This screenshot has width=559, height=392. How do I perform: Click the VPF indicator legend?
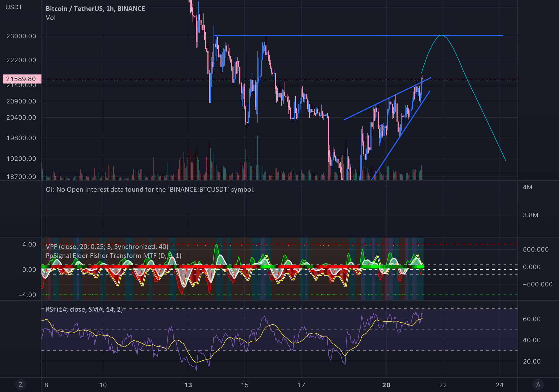[x=107, y=247]
